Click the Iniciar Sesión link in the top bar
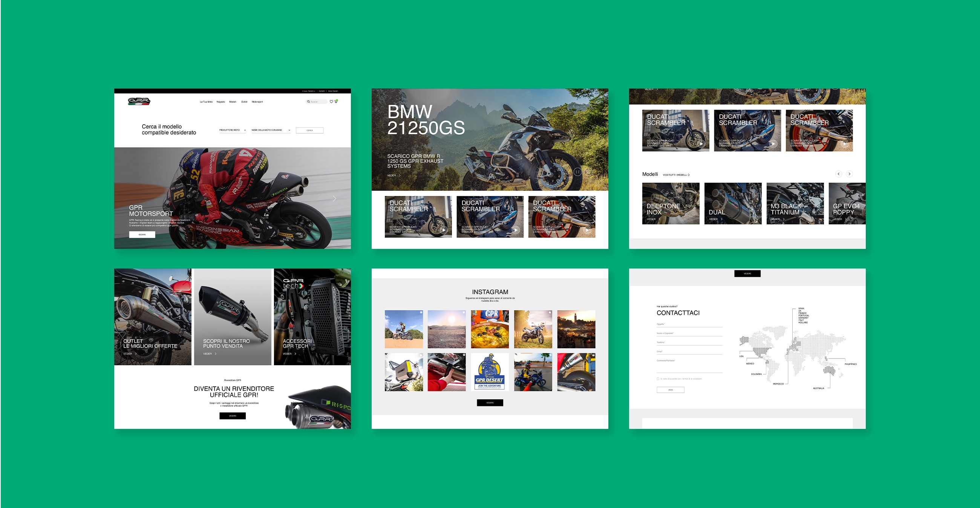 pyautogui.click(x=333, y=91)
